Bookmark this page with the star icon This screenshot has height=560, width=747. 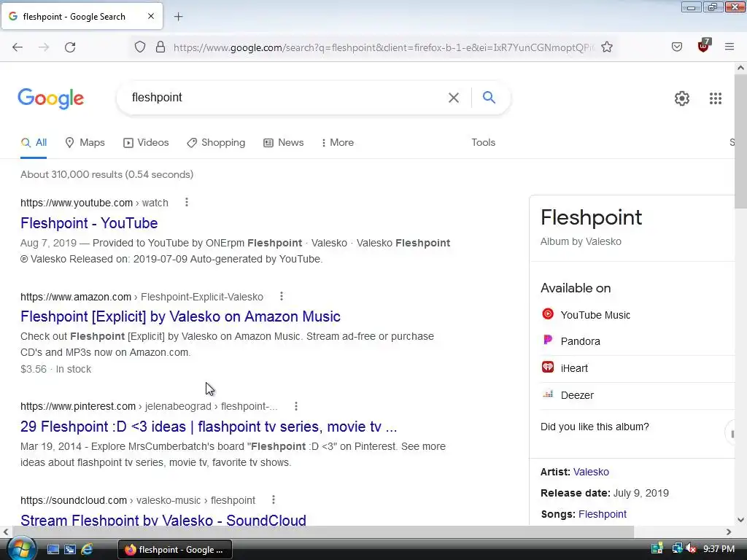(606, 47)
